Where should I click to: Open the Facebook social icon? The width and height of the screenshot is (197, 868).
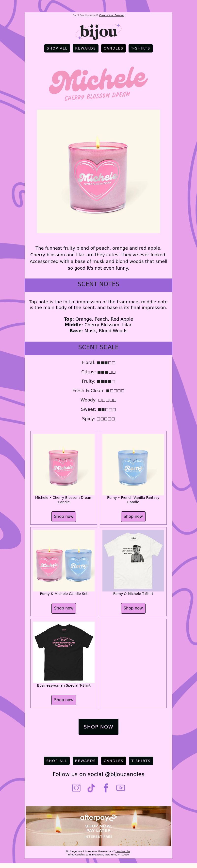pos(106,788)
